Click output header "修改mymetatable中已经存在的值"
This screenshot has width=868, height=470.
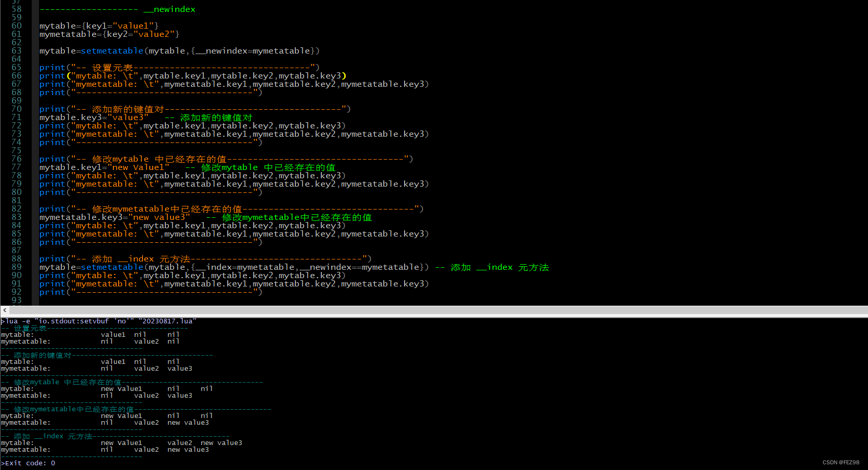point(136,409)
